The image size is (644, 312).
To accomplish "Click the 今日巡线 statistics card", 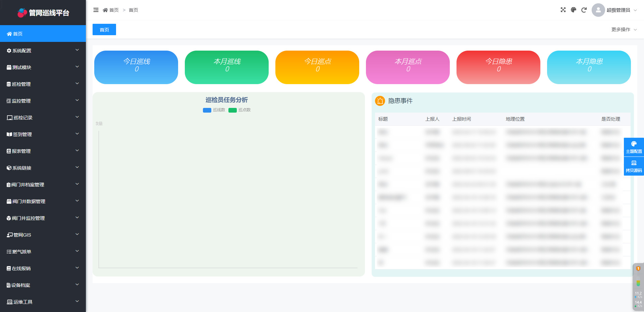I will 136,67.
